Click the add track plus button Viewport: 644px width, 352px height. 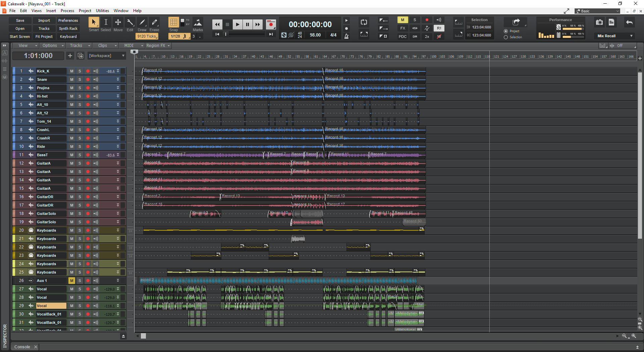(70, 56)
